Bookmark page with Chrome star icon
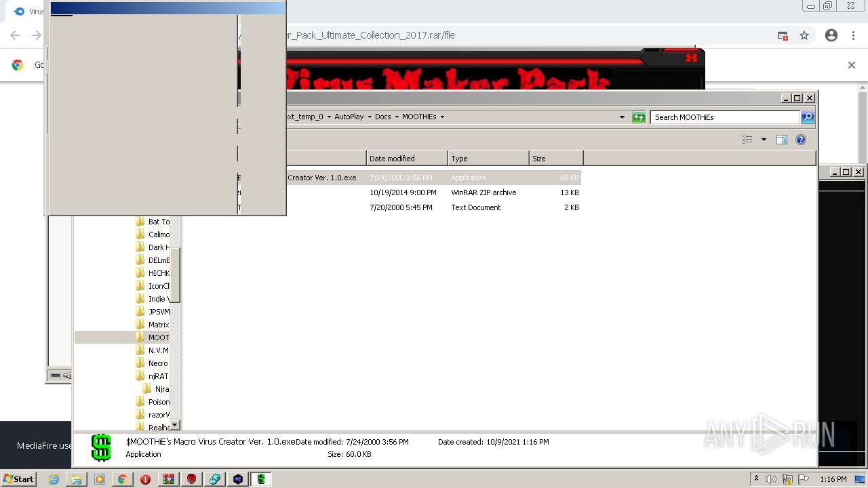Viewport: 868px width, 488px height. click(x=804, y=35)
